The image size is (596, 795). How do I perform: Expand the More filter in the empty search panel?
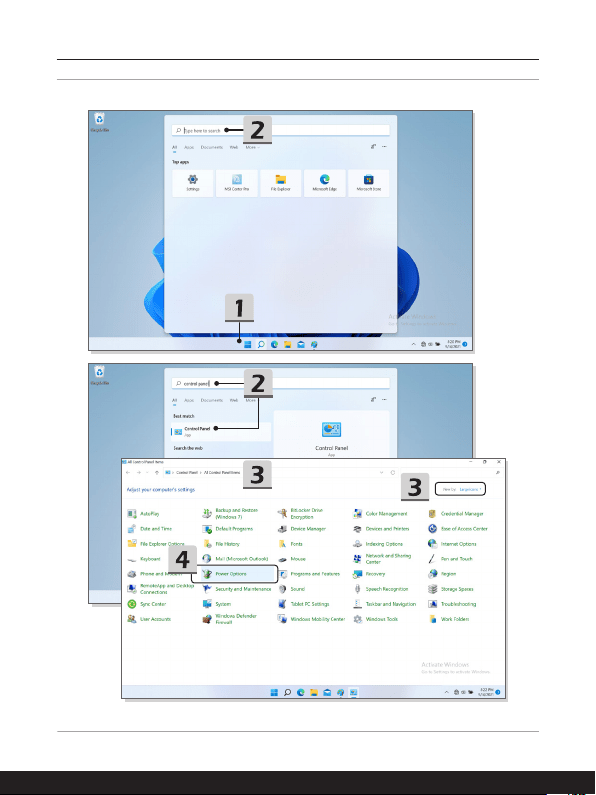[x=252, y=147]
